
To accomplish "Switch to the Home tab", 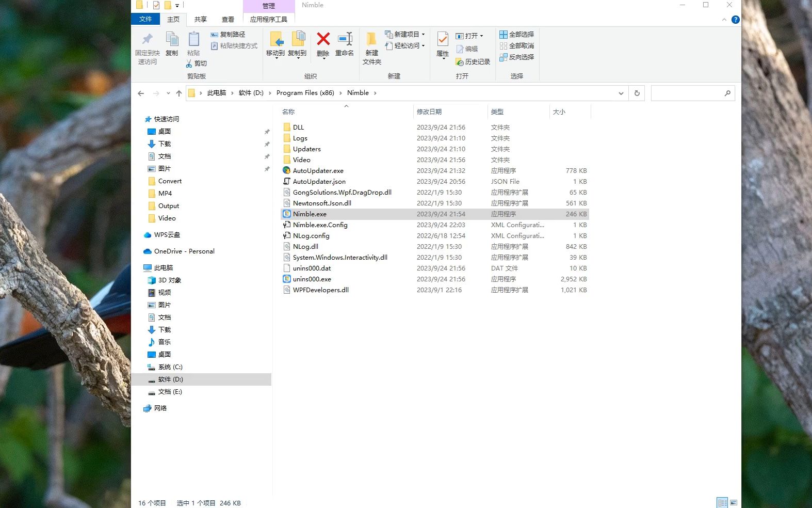I will click(173, 19).
